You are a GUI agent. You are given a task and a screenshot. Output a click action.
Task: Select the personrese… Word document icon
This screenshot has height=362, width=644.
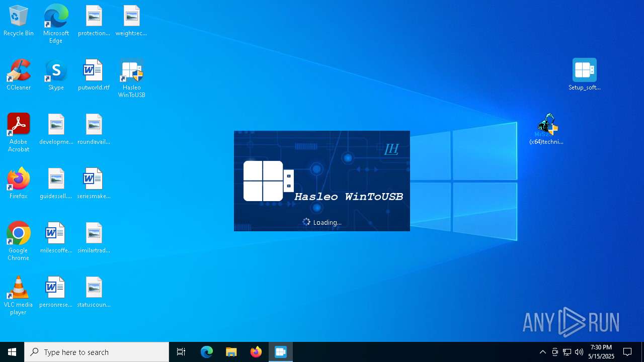[56, 293]
